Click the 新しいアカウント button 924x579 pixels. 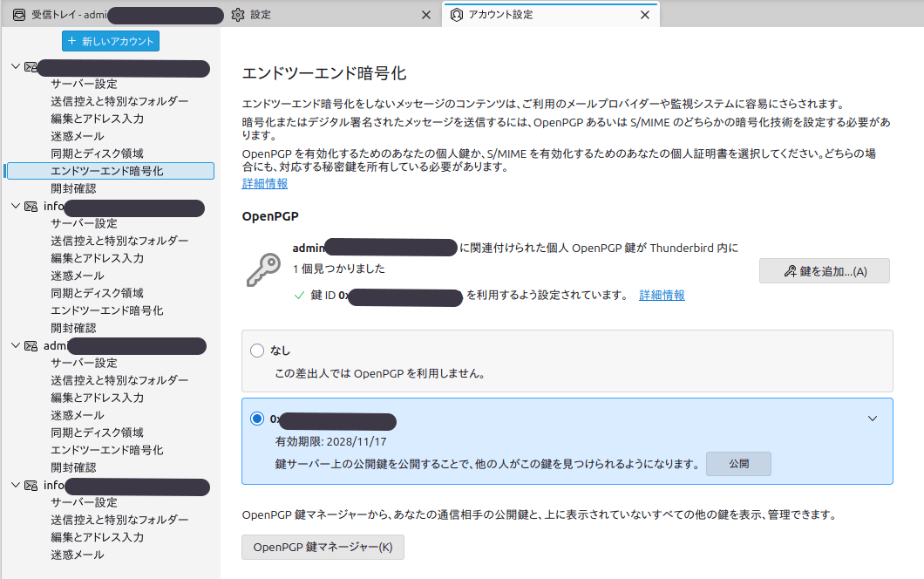pyautogui.click(x=111, y=41)
